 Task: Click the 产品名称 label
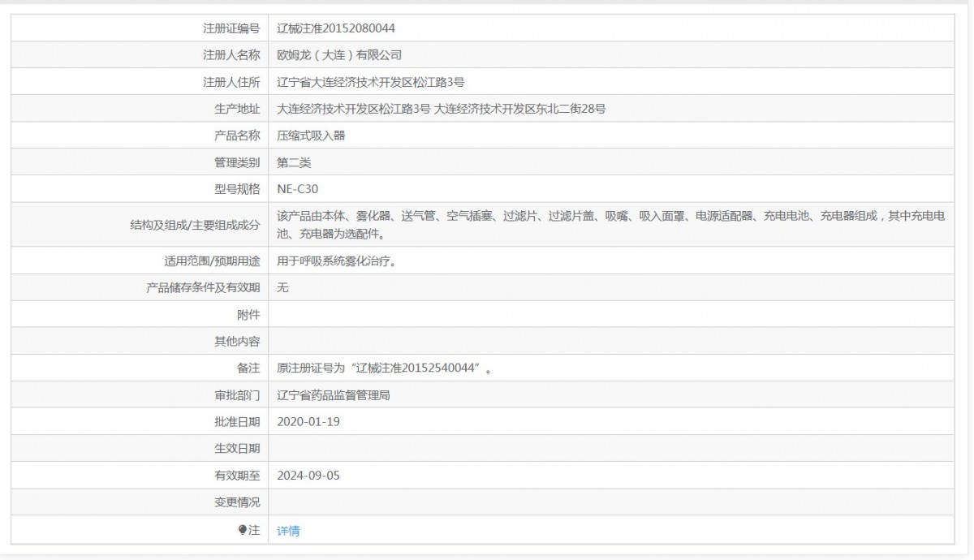pos(237,136)
